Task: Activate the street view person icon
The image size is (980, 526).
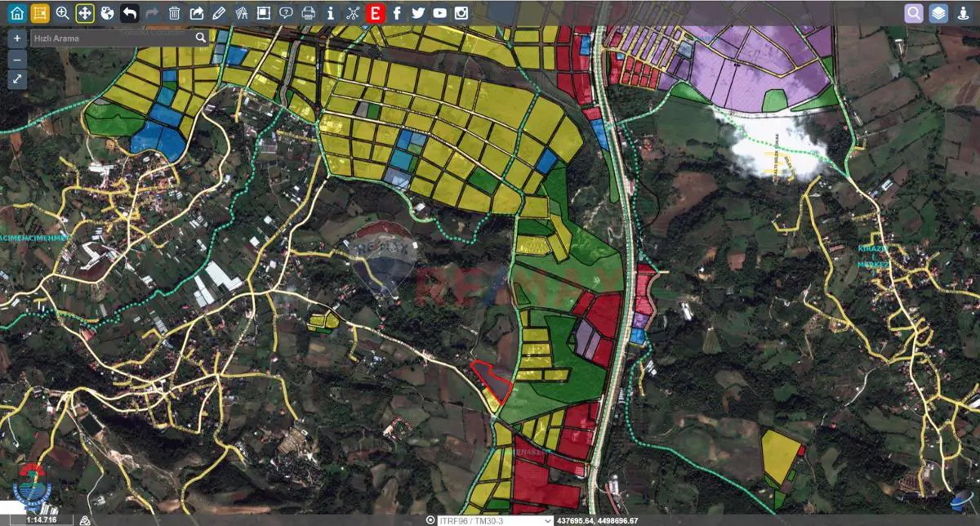Action: pyautogui.click(x=963, y=13)
